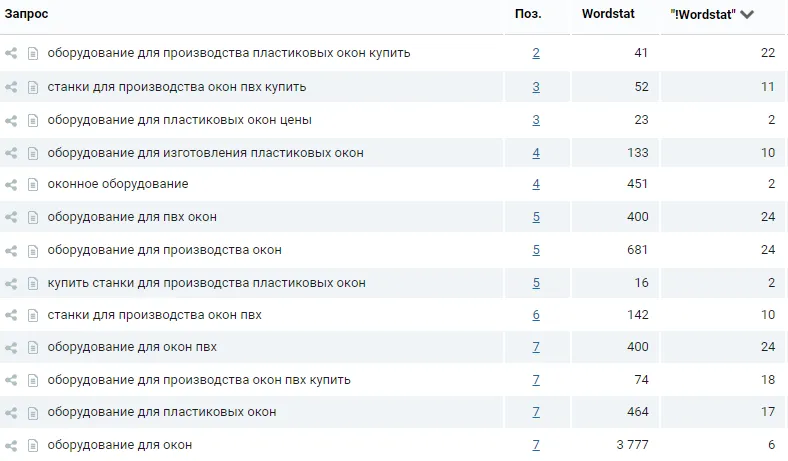
Task: Open document icon for 'станки для производства окон пвх'
Action: (x=33, y=315)
